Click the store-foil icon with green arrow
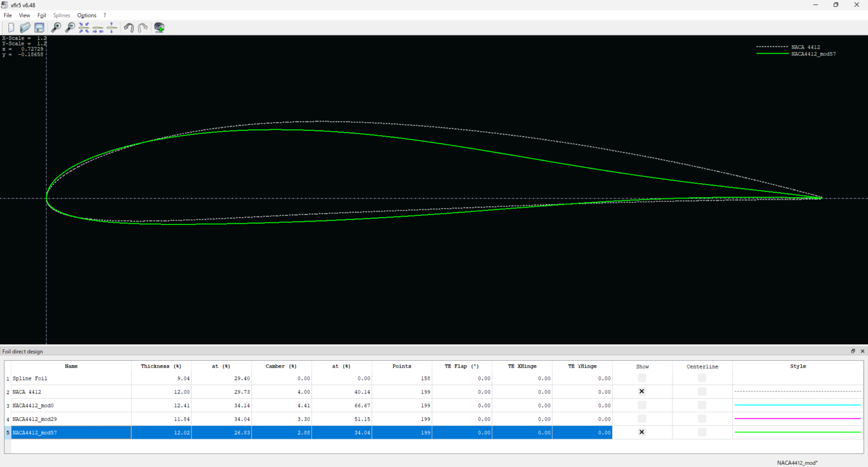 coord(159,28)
